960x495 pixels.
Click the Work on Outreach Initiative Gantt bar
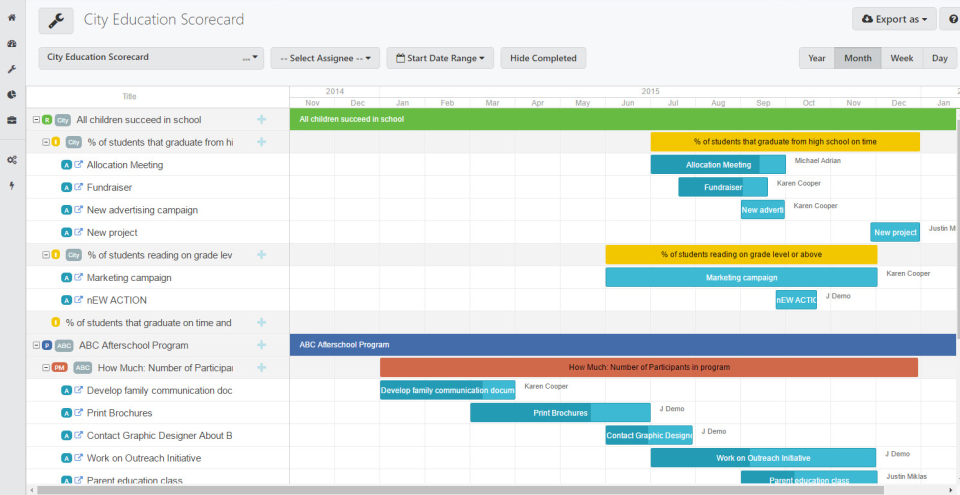pyautogui.click(x=763, y=458)
